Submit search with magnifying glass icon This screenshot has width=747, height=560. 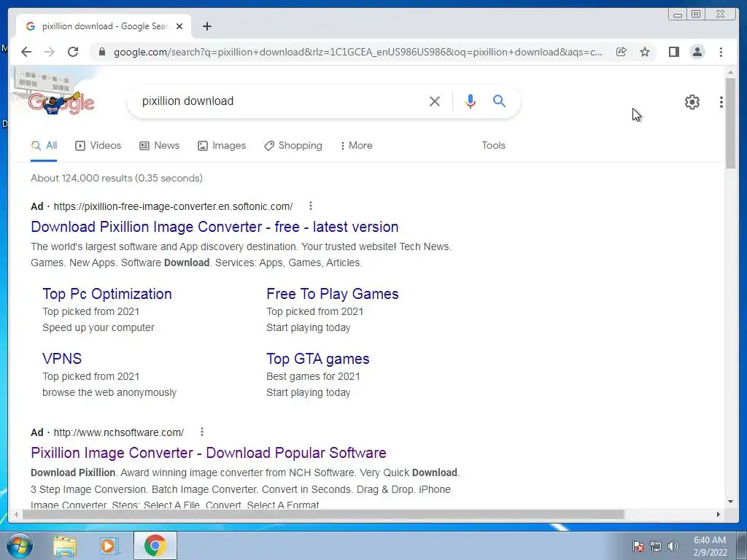point(499,101)
